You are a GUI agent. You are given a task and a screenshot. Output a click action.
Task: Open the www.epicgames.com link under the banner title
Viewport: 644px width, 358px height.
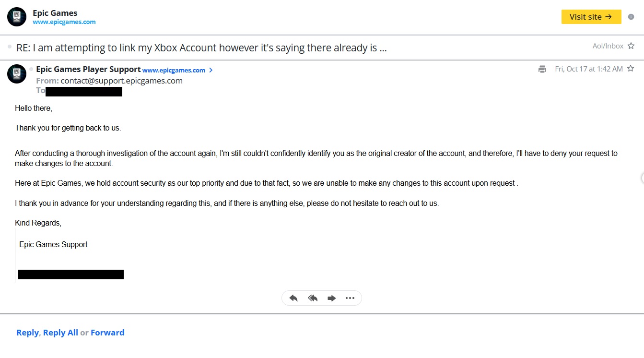coord(64,22)
